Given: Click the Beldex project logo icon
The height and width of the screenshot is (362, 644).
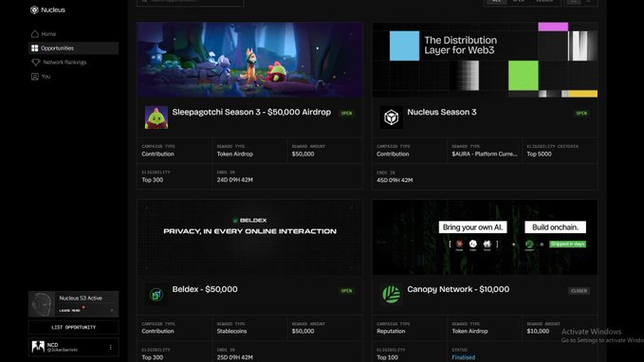Looking at the screenshot, I should click(x=156, y=295).
